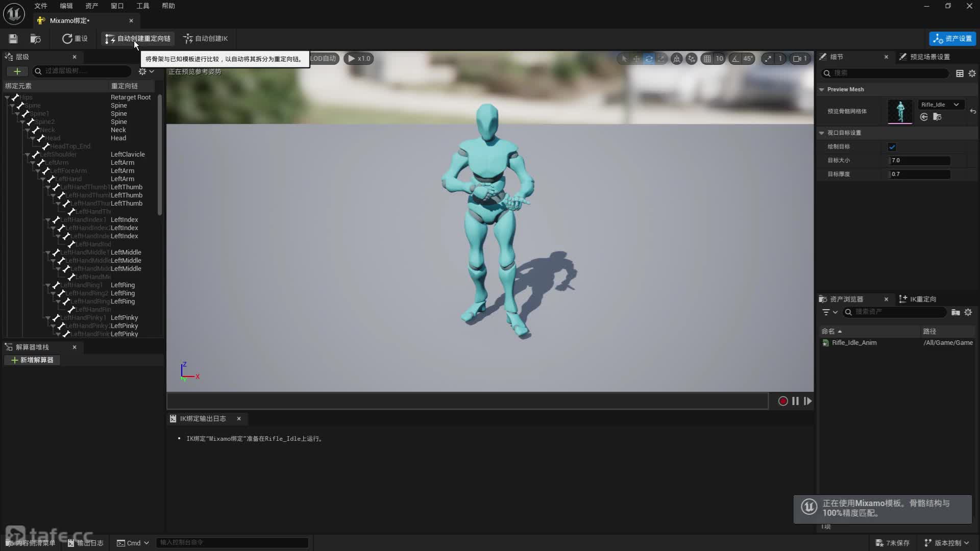
Task: Click add new hierarchy element plus icon
Action: 17,71
